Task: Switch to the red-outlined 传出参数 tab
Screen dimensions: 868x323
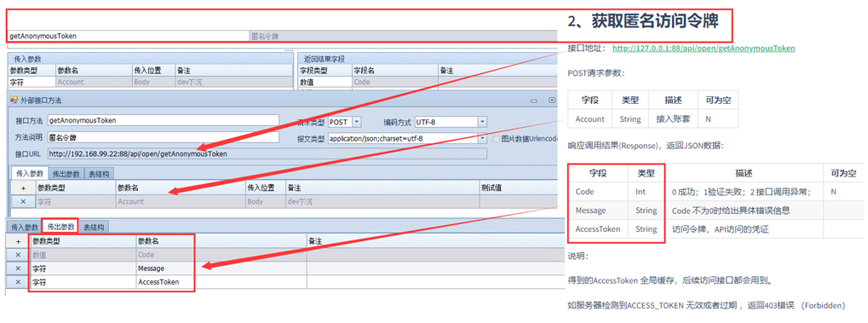Action: tap(60, 227)
